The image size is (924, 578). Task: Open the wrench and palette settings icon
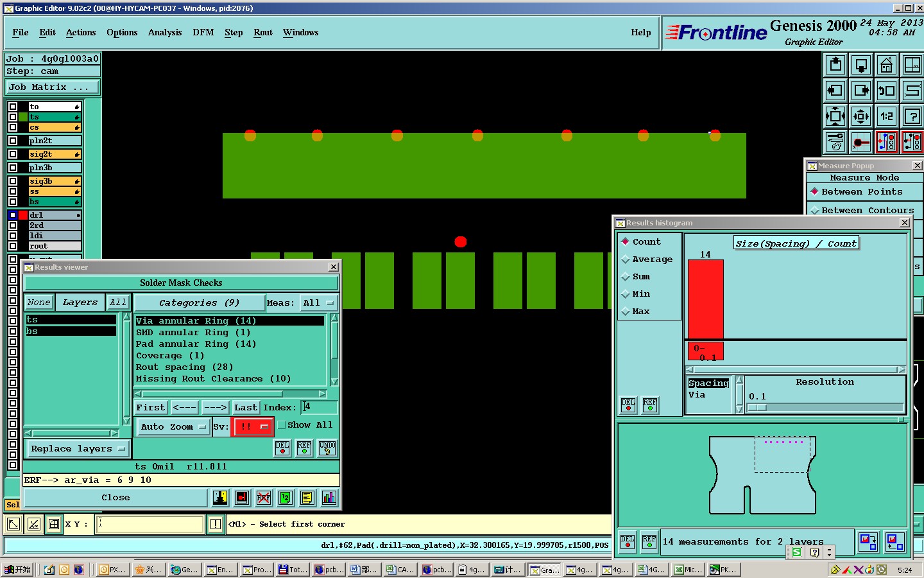click(x=835, y=142)
